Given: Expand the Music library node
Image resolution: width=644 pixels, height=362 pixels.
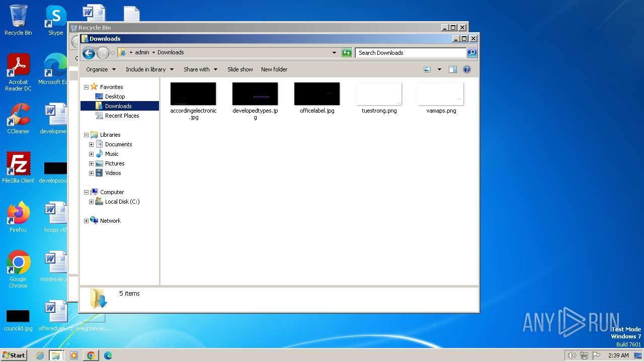Looking at the screenshot, I should (x=91, y=154).
